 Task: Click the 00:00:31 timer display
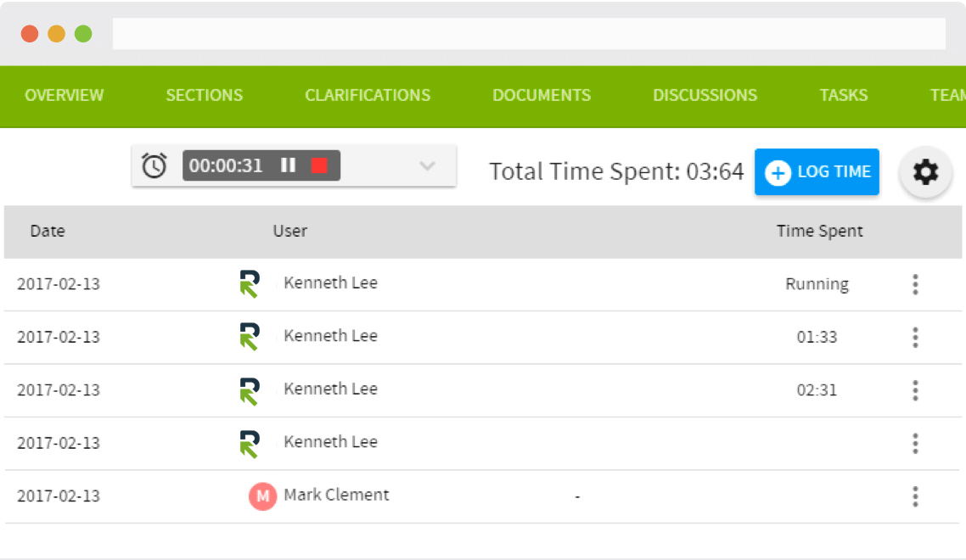(226, 165)
